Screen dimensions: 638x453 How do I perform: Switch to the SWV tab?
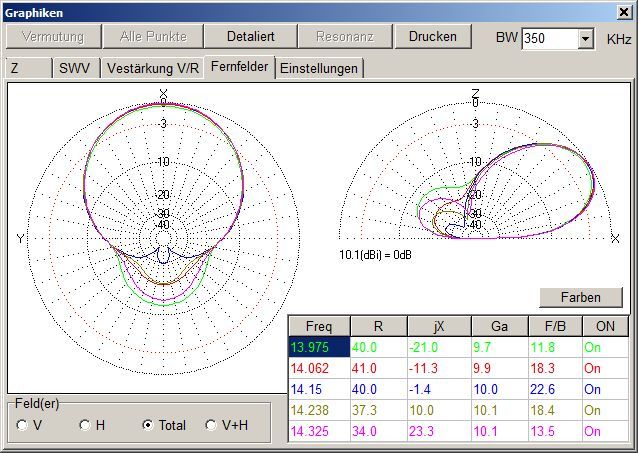tap(76, 68)
